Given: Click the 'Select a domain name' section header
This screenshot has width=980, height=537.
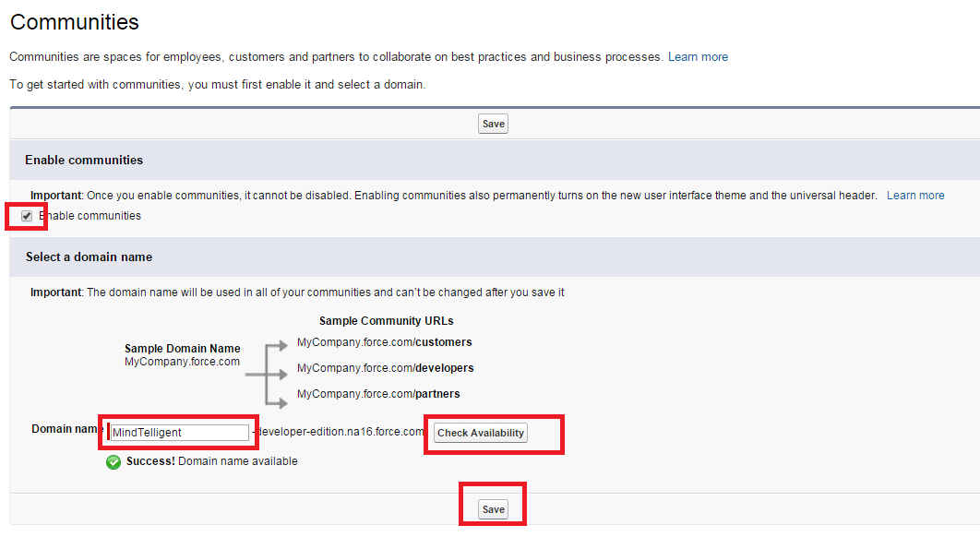Looking at the screenshot, I should coord(89,257).
